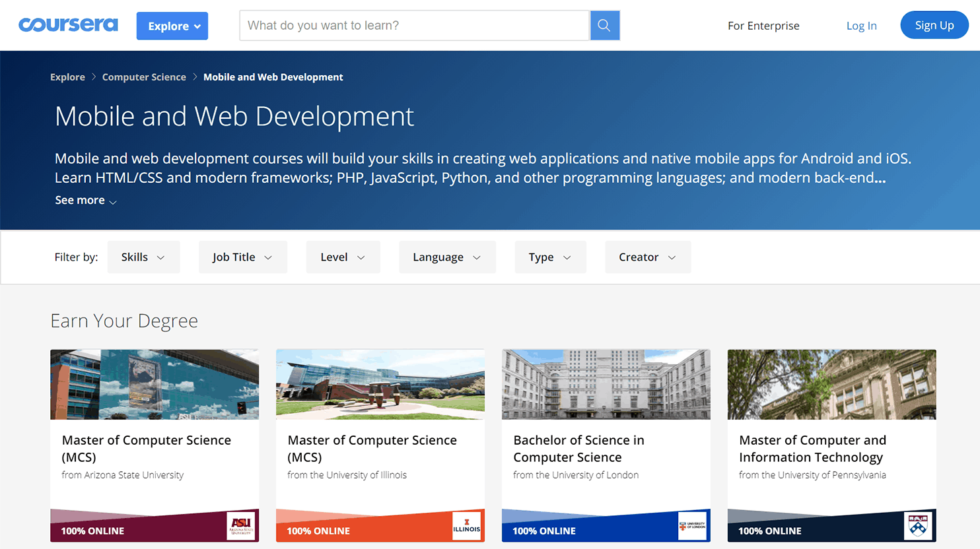Viewport: 980px width, 549px height.
Task: Click the University of London logo icon
Action: [692, 526]
